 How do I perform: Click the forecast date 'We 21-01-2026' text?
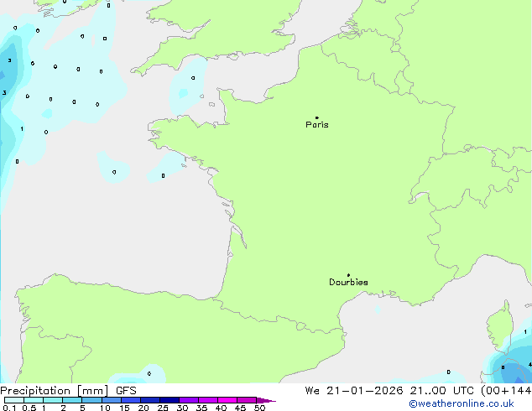tap(354, 391)
